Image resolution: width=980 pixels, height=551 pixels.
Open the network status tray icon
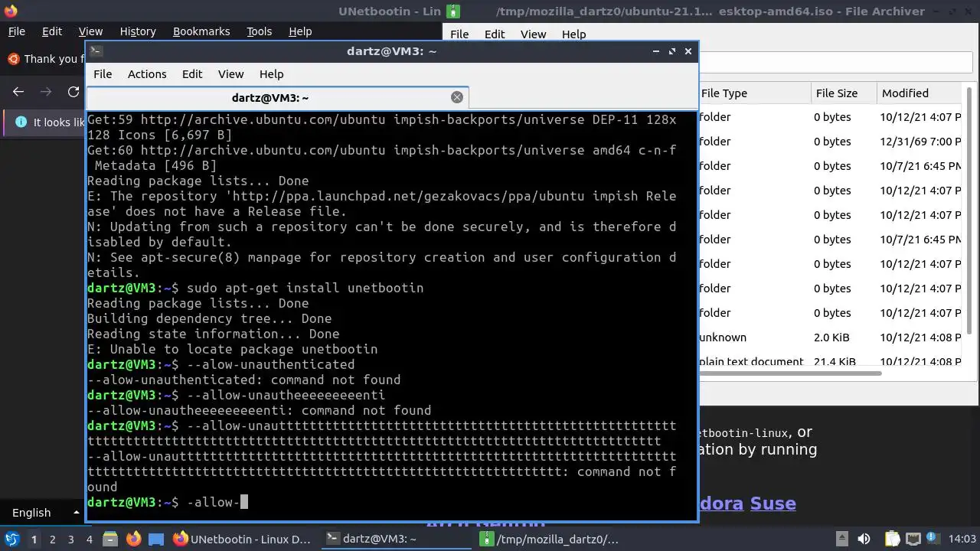pyautogui.click(x=913, y=539)
